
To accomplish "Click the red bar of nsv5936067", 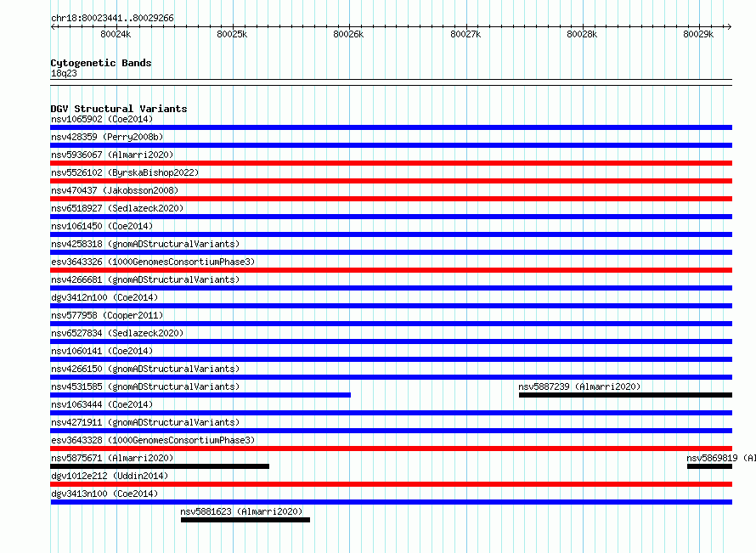I will tap(391, 163).
